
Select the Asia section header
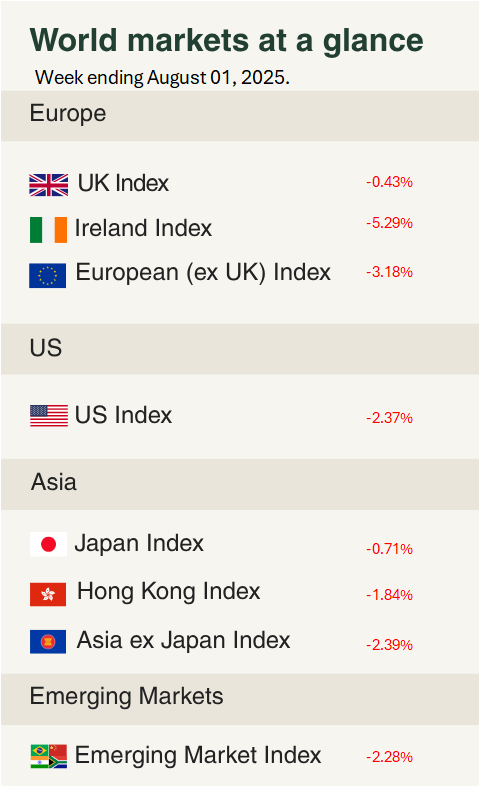coord(240,484)
